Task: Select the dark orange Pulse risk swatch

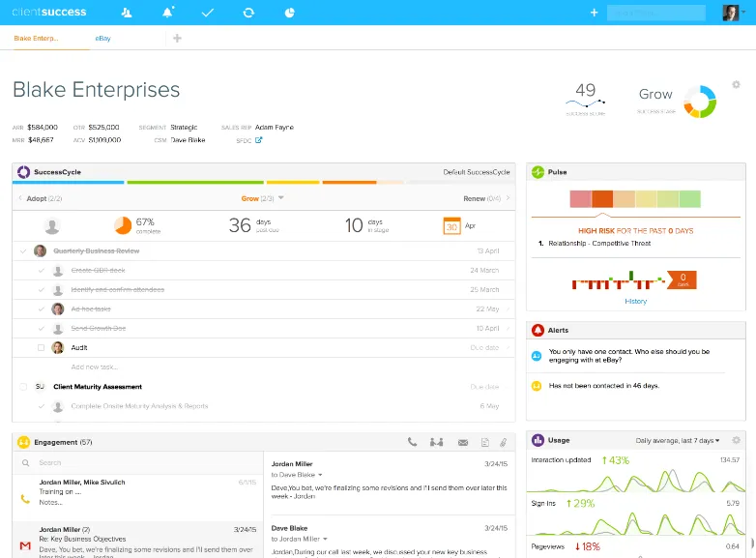Action: (602, 198)
